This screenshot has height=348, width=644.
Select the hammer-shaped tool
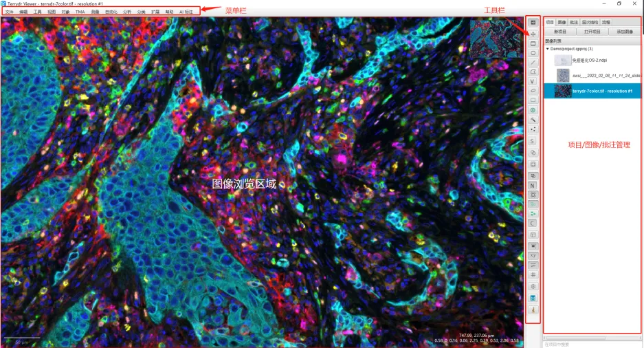[x=533, y=120]
